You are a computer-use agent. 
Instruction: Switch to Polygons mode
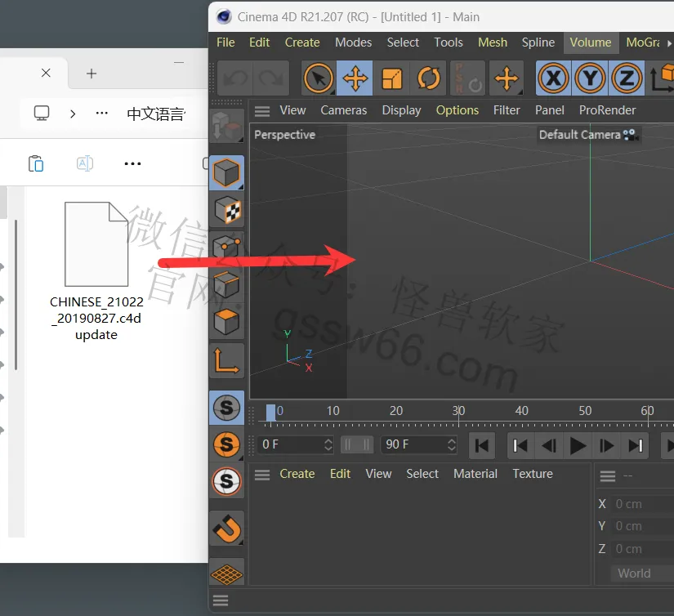pos(226,322)
